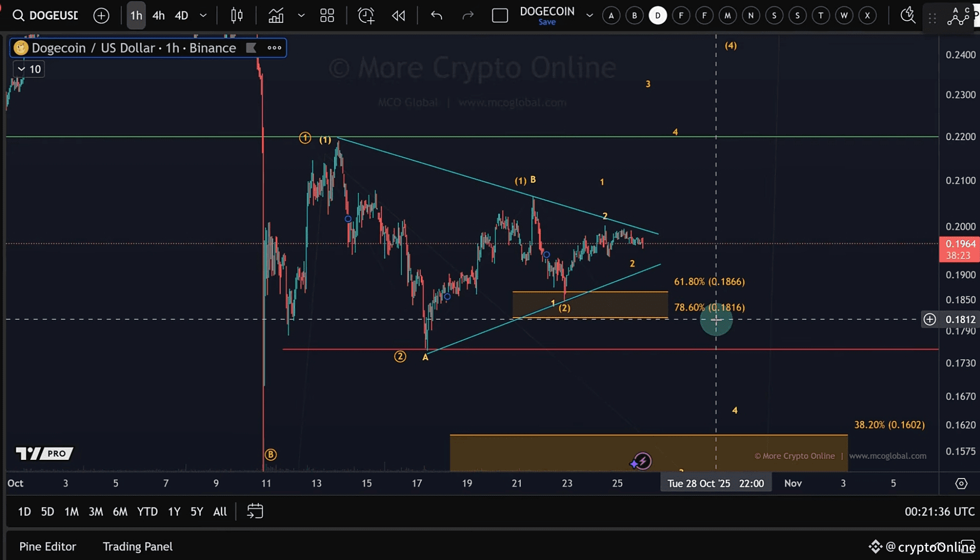Open symbol search for DOGEUSD
This screenshot has width=980, height=560.
[x=45, y=16]
